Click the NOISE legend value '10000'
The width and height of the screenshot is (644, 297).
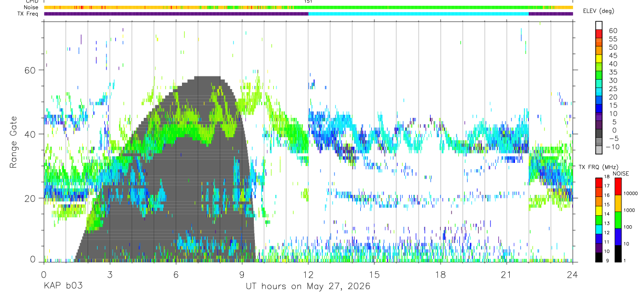631,193
